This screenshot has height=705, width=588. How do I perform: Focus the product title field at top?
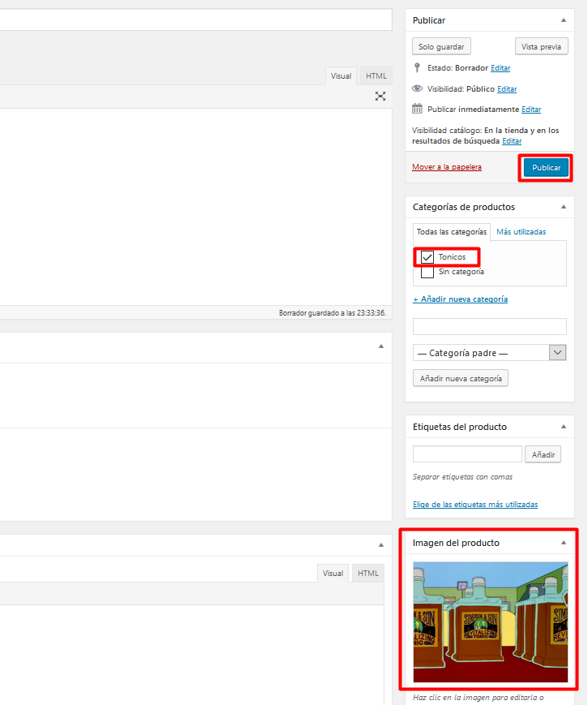195,19
